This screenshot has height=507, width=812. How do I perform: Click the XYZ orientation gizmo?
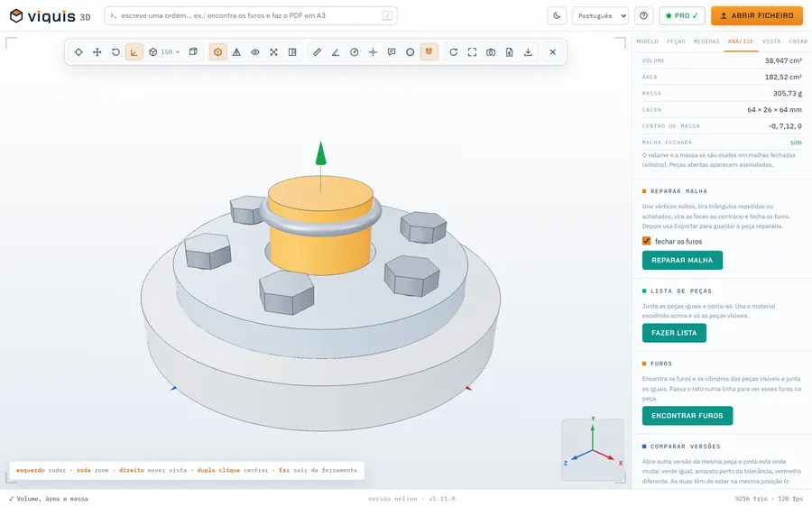(593, 448)
